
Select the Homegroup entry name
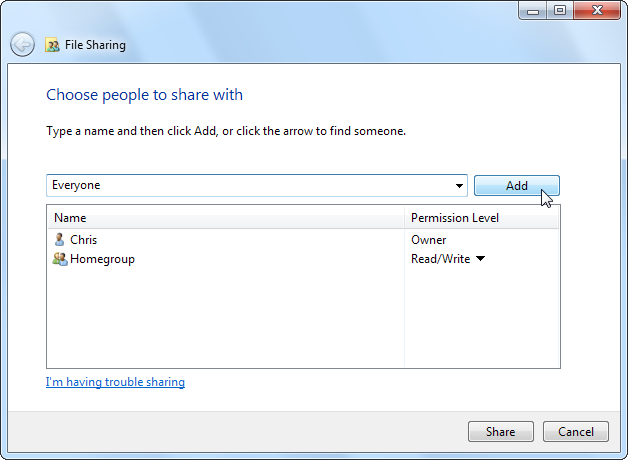[102, 259]
